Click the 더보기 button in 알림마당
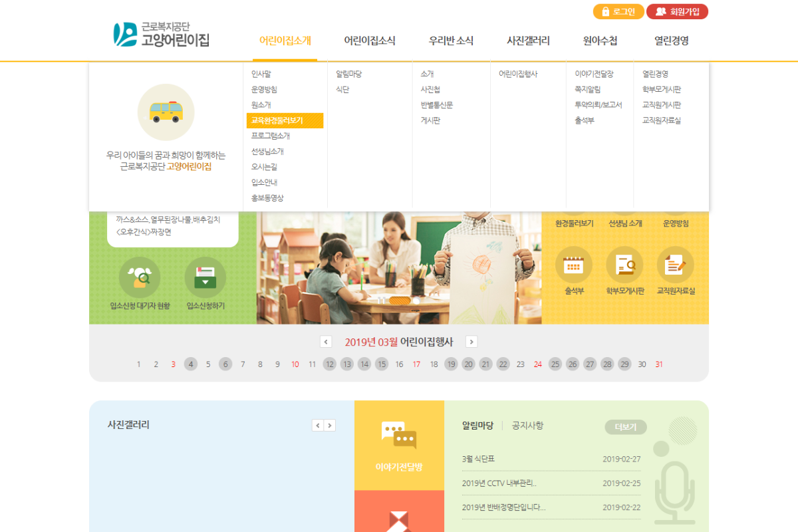This screenshot has height=532, width=798. [625, 427]
